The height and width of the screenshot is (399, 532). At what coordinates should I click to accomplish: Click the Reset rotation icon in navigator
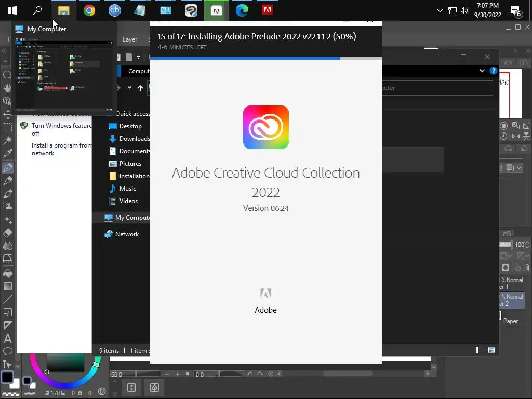point(504,136)
